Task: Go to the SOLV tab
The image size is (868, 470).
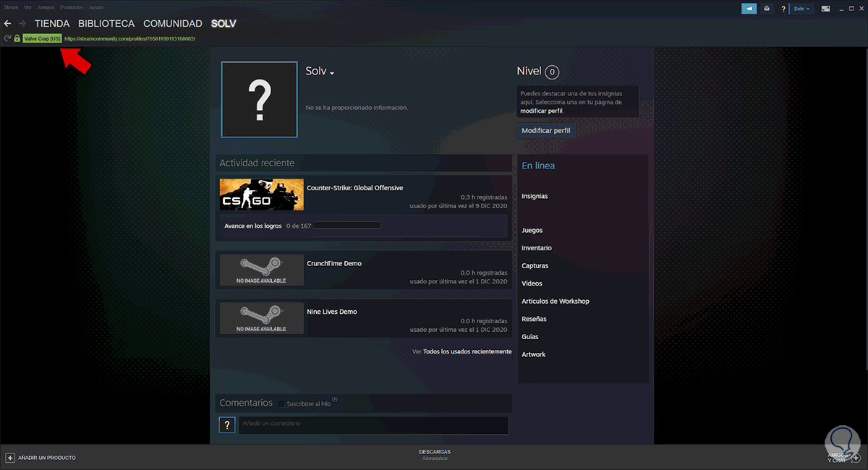Action: point(224,24)
